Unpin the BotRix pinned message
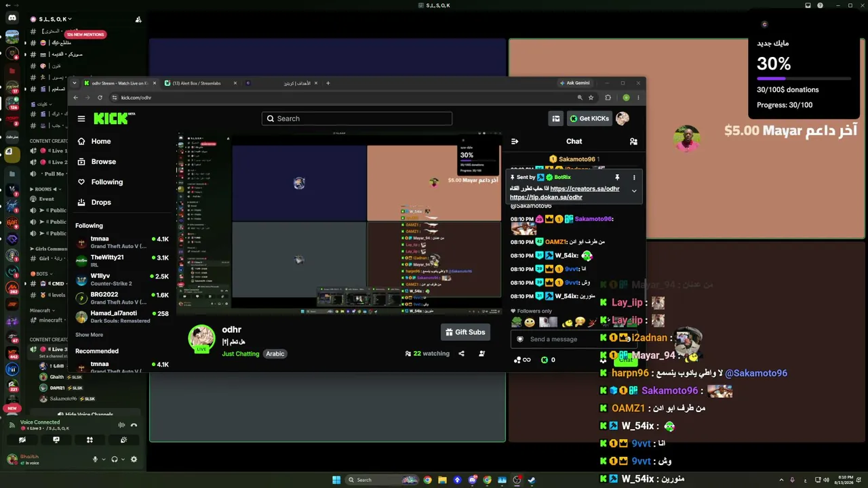 [617, 178]
